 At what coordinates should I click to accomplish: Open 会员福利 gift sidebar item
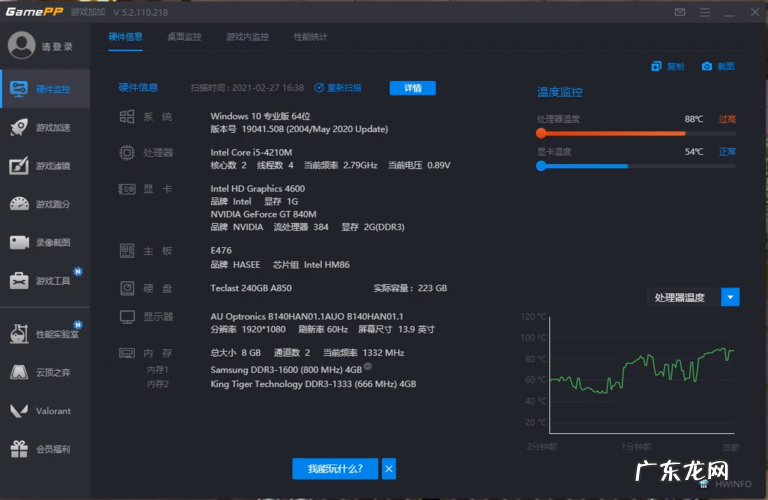pyautogui.click(x=45, y=449)
